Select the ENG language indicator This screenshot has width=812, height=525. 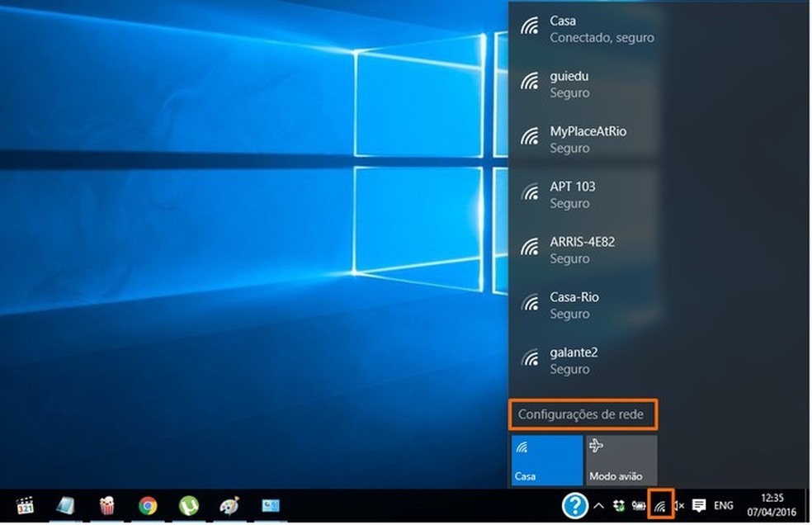[724, 505]
